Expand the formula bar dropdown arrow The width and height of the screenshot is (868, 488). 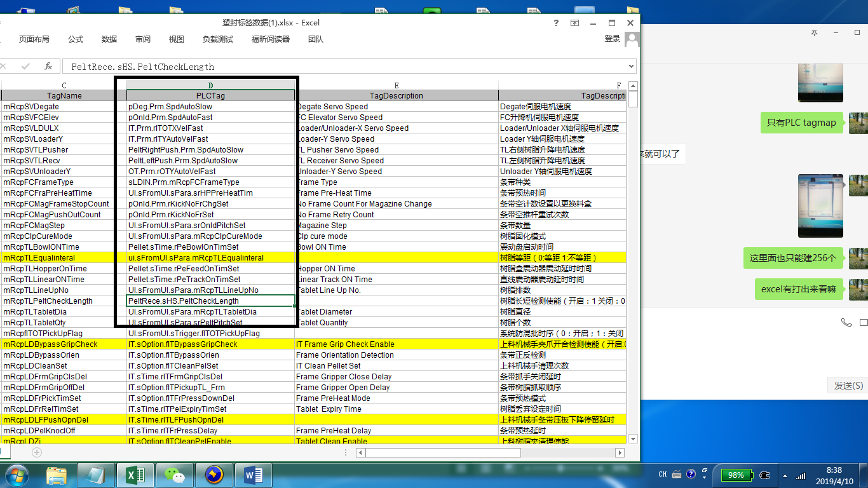[630, 66]
